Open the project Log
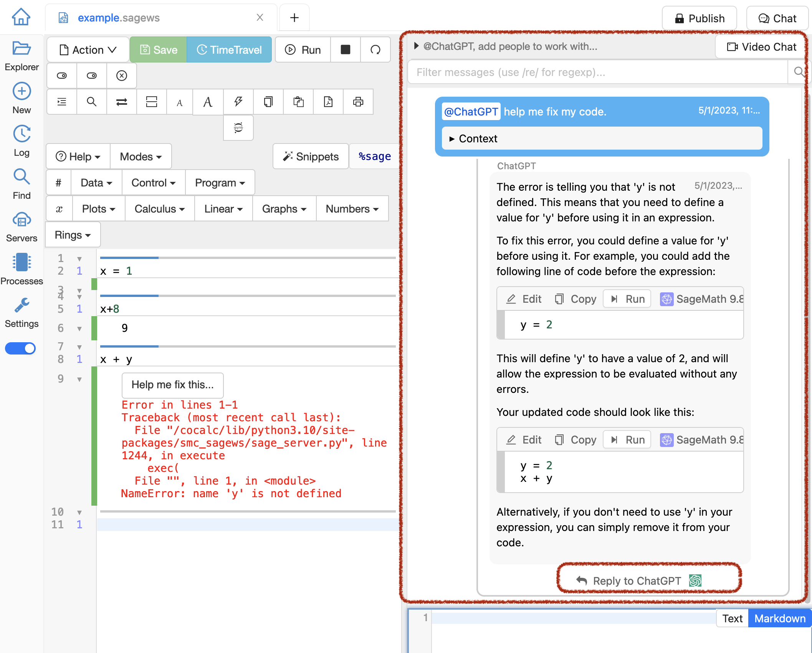The width and height of the screenshot is (812, 653). click(x=21, y=139)
